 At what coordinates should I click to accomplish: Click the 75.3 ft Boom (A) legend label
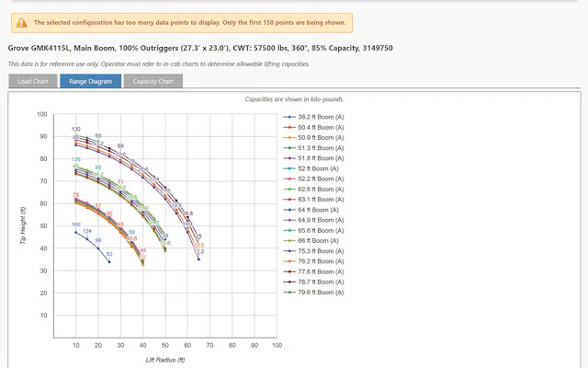321,251
